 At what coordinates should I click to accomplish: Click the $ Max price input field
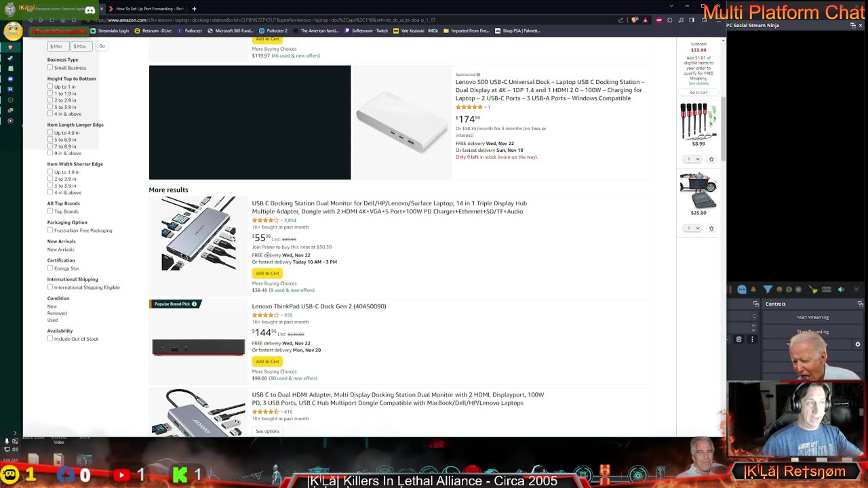pyautogui.click(x=80, y=46)
